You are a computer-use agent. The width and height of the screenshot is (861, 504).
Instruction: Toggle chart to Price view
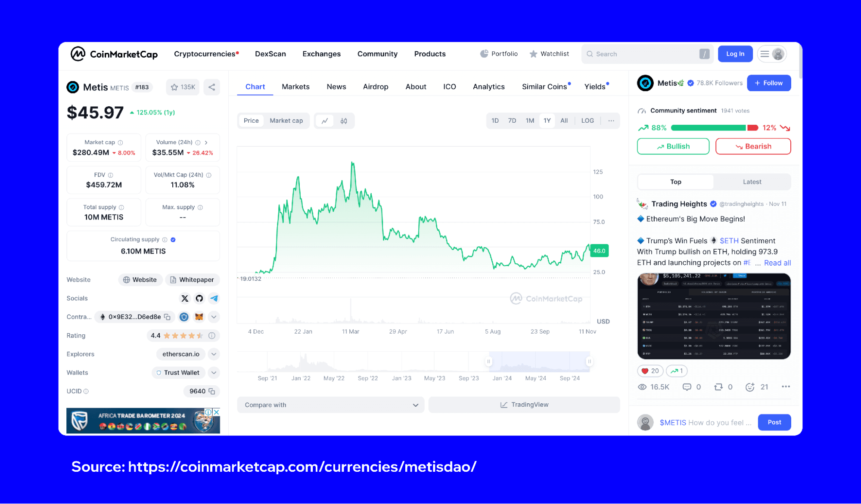pos(251,121)
